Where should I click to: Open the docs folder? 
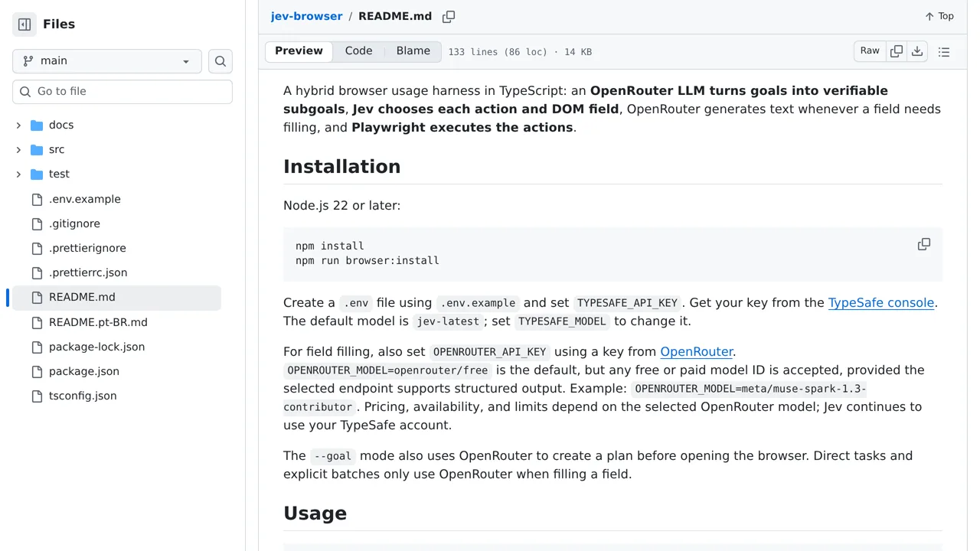click(x=61, y=125)
